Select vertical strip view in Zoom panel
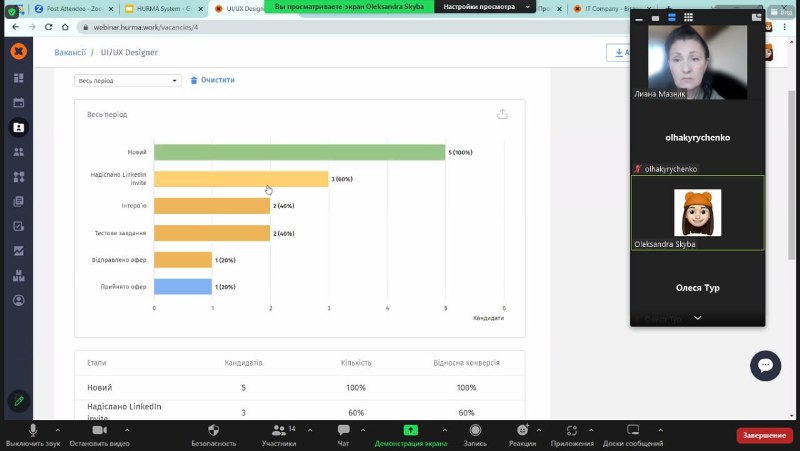 [672, 17]
